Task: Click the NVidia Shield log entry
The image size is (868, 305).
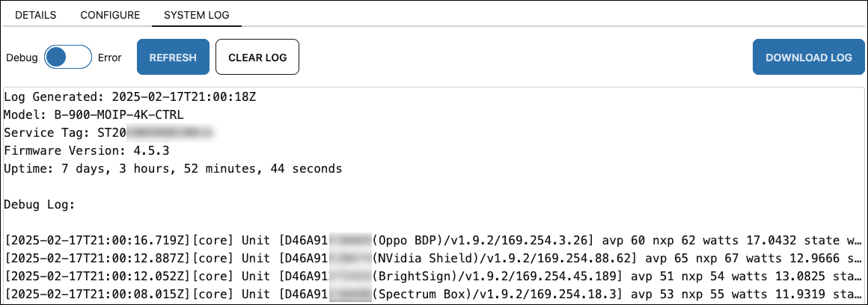Action: 434,259
